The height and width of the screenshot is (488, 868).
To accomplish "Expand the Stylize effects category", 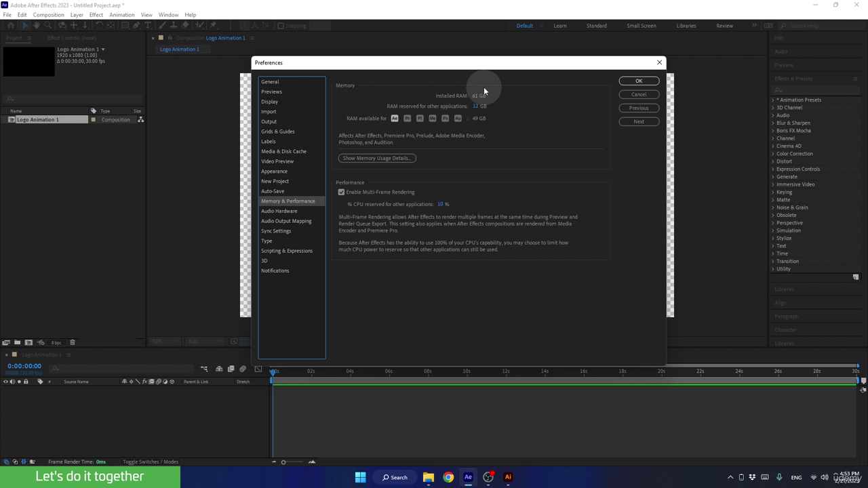I will click(773, 239).
